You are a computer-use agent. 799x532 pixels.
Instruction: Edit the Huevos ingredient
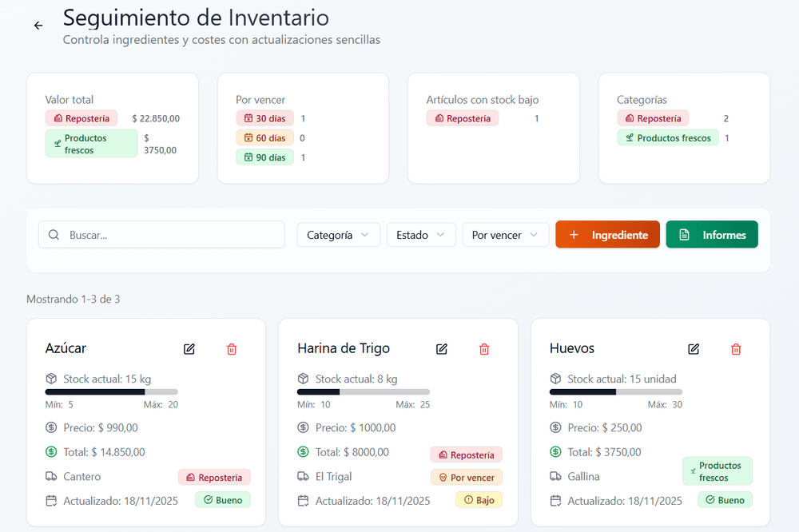click(694, 349)
